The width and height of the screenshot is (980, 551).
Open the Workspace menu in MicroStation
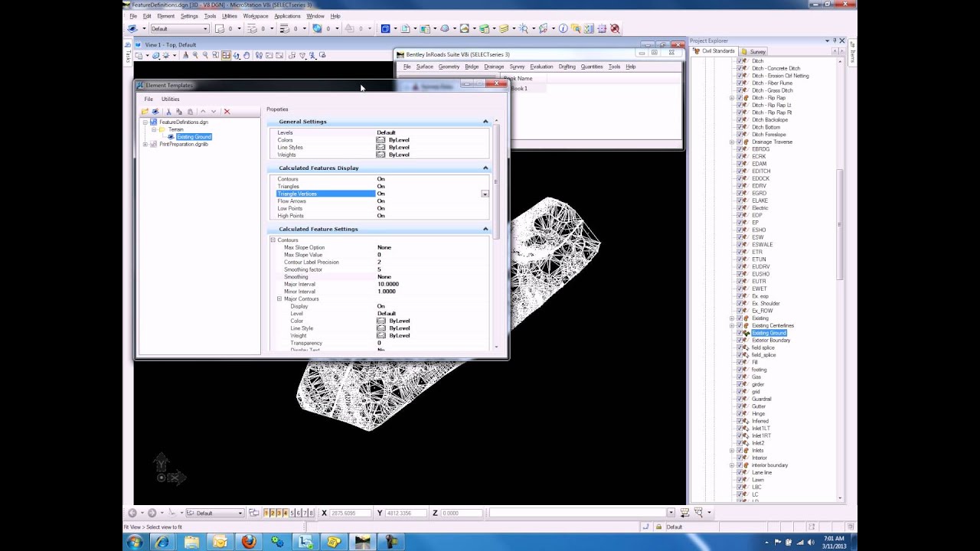coord(256,16)
